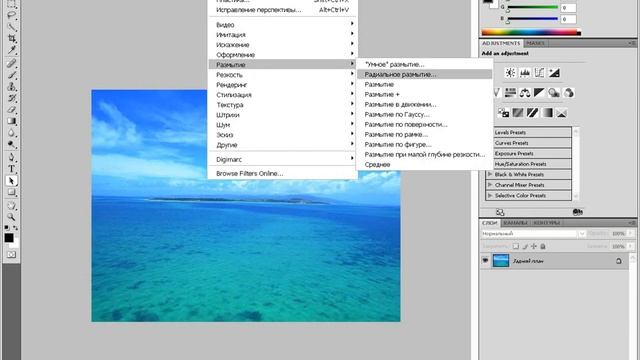Add a Curves adjustment
640x360 pixels.
(x=539, y=73)
